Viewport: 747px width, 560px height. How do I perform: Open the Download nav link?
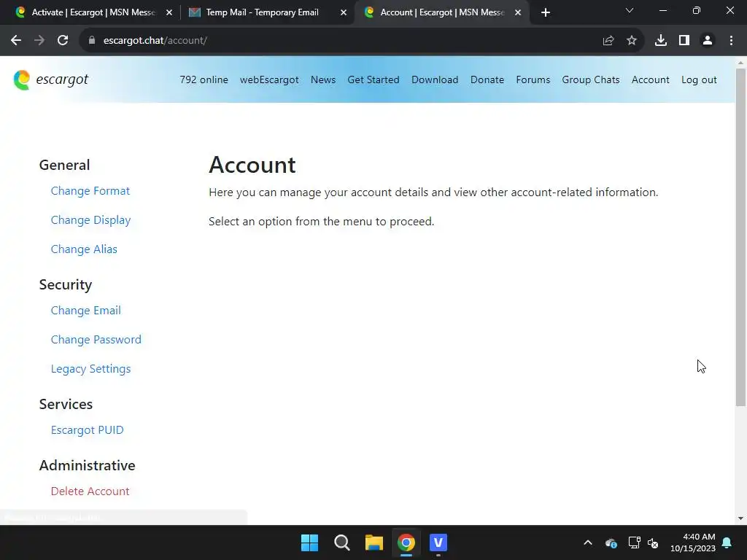[x=435, y=80]
